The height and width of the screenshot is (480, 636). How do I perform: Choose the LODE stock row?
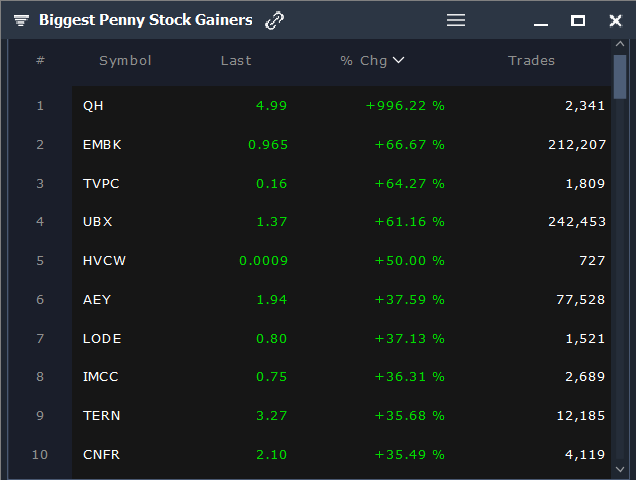pos(102,339)
